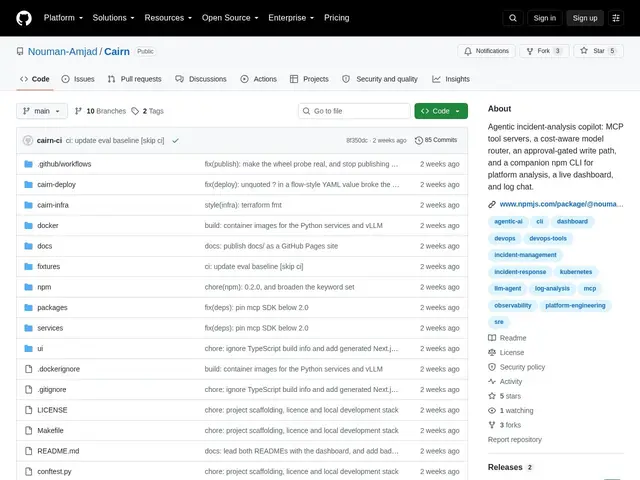The image size is (640, 480).
Task: Select the incident-management topic tag
Action: pos(525,255)
